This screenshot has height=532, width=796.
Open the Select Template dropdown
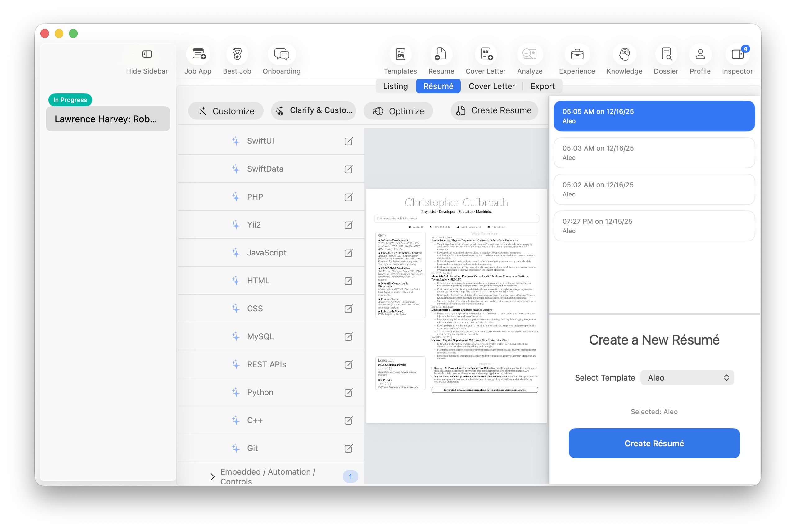687,377
